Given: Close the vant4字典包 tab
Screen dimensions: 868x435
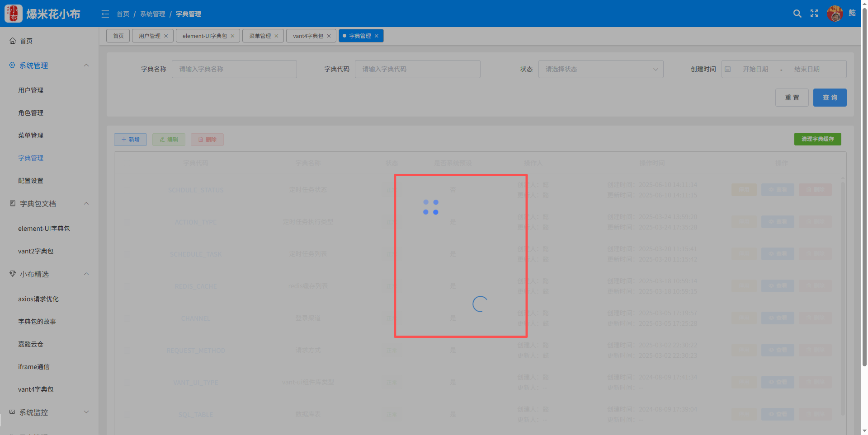Looking at the screenshot, I should [x=329, y=36].
